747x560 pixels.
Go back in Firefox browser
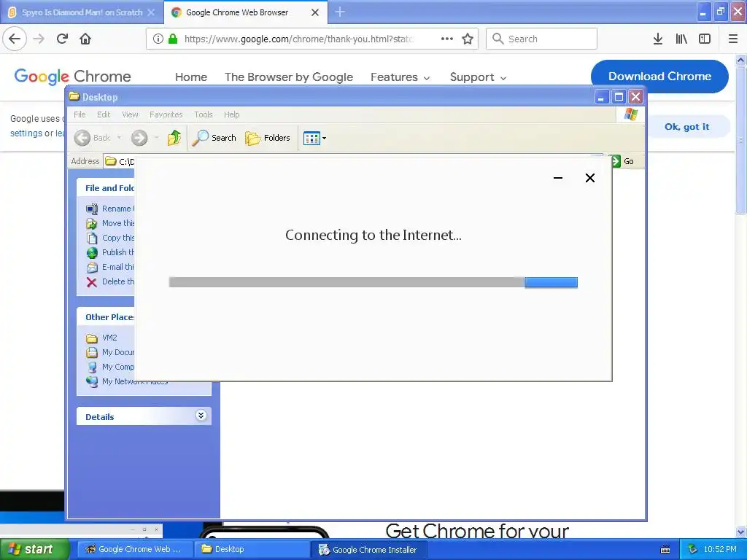coord(15,39)
